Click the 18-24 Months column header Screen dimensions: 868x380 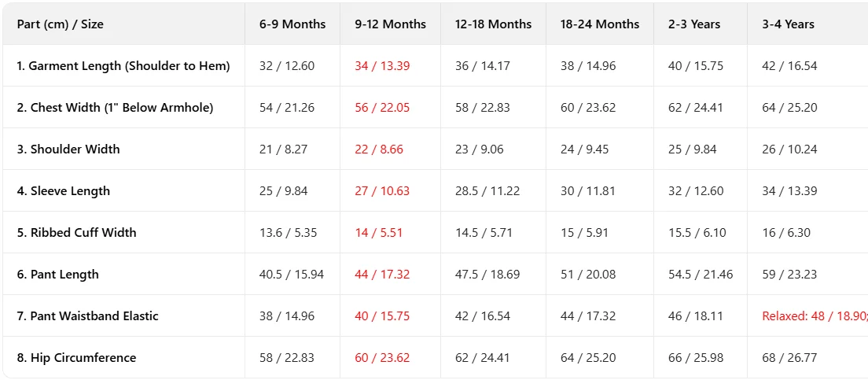(600, 24)
